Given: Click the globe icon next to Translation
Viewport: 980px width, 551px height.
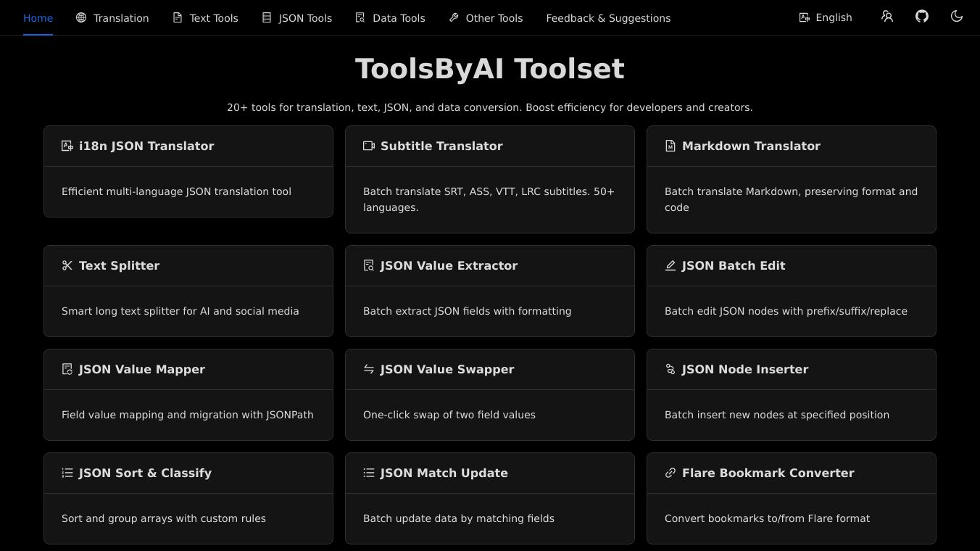Looking at the screenshot, I should tap(80, 17).
